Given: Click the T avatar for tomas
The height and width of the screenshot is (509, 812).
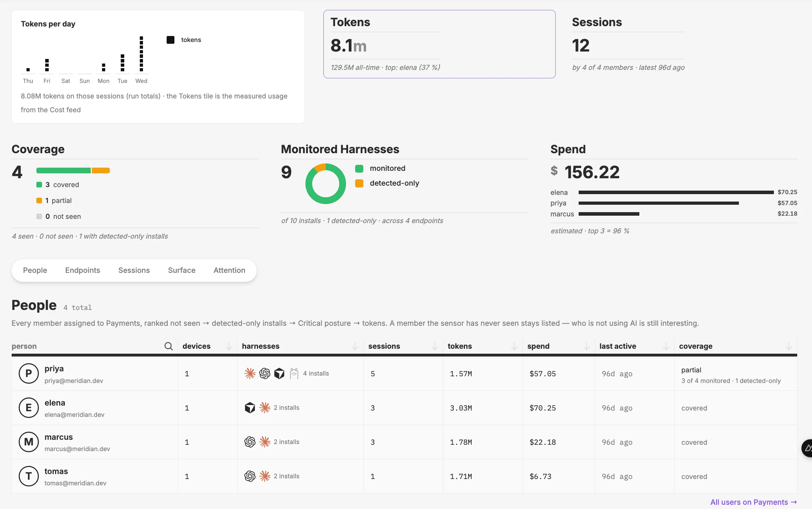Looking at the screenshot, I should [x=29, y=476].
